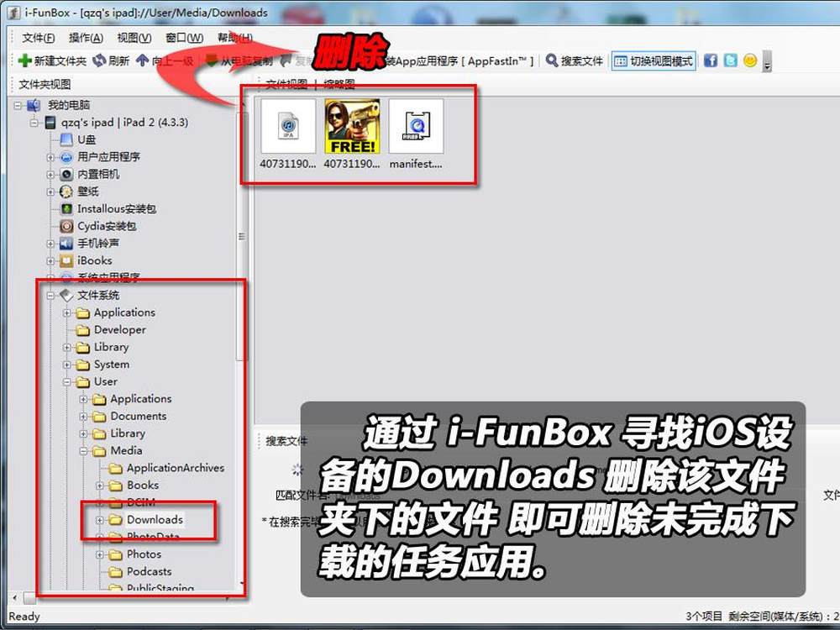This screenshot has width=840, height=630.
Task: Open the Books folder
Action: point(143,486)
